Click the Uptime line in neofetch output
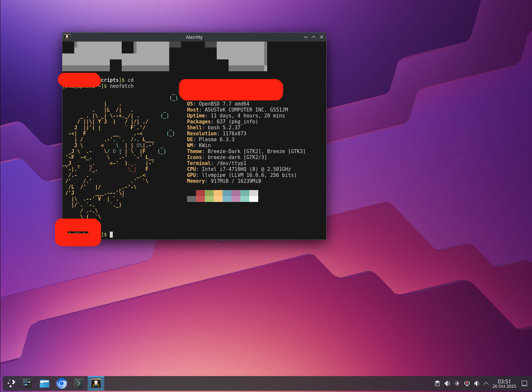Image resolution: width=532 pixels, height=392 pixels. pos(236,116)
